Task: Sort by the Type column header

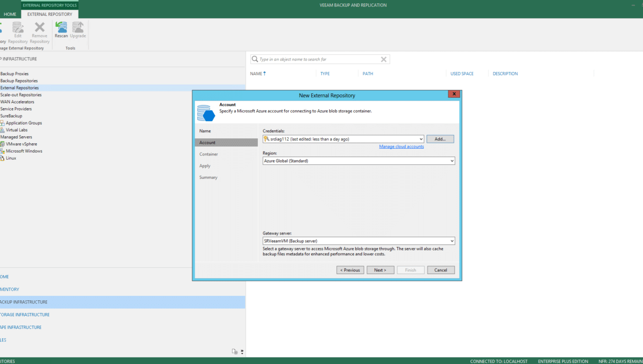Action: coord(325,74)
